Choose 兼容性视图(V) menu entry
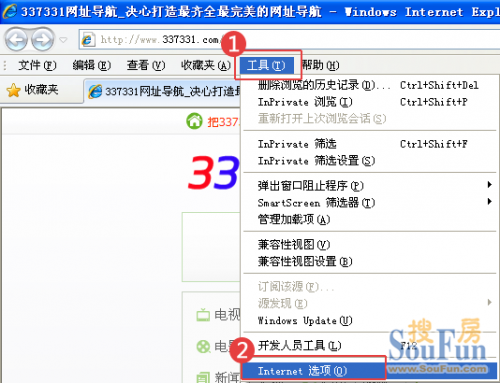Image resolution: width=500 pixels, height=383 pixels. tap(370, 245)
